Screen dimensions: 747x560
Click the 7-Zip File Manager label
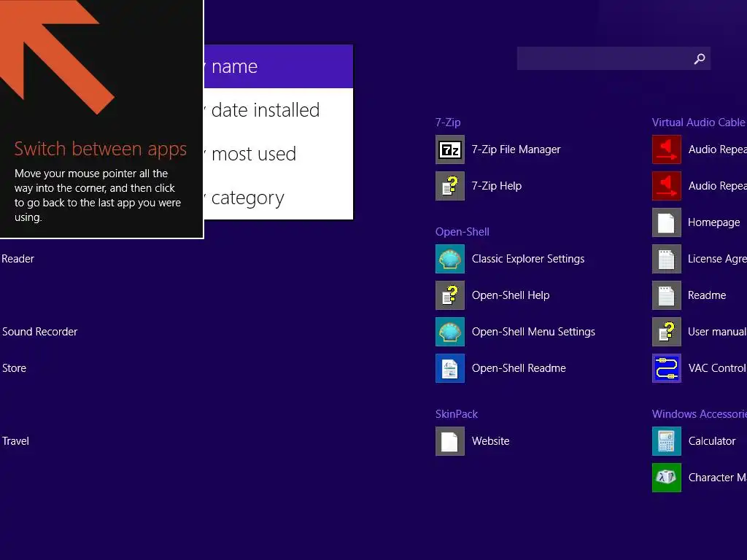(516, 149)
